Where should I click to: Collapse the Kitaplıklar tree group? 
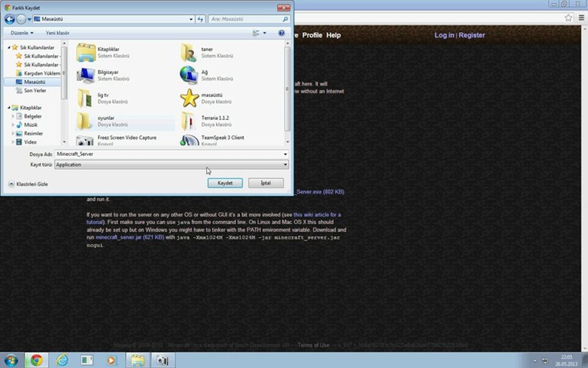[9, 107]
